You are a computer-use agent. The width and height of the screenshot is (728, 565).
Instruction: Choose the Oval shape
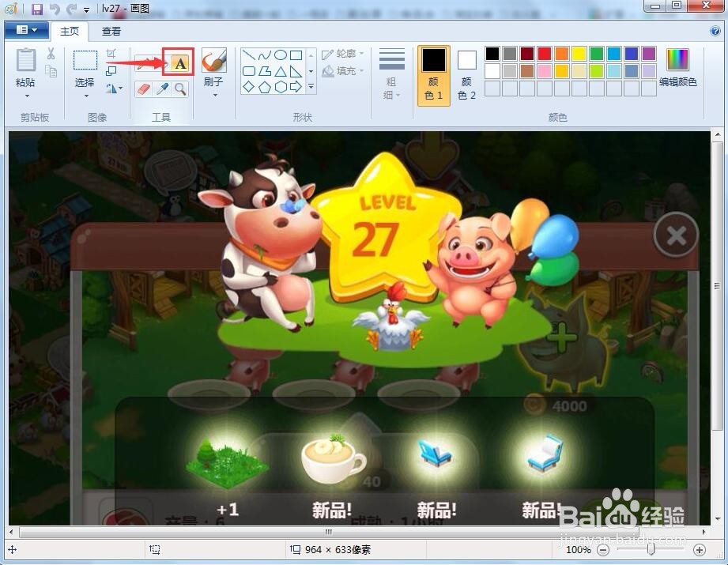tap(281, 55)
